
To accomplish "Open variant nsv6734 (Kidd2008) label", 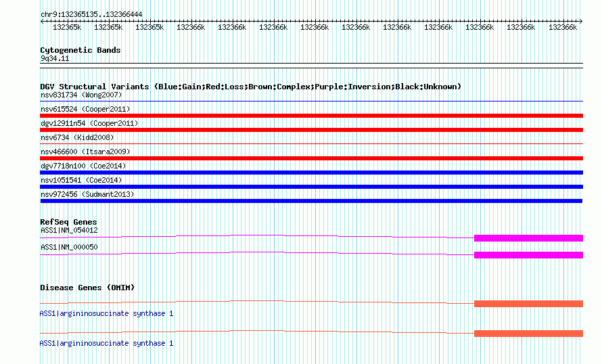I will tap(77, 137).
